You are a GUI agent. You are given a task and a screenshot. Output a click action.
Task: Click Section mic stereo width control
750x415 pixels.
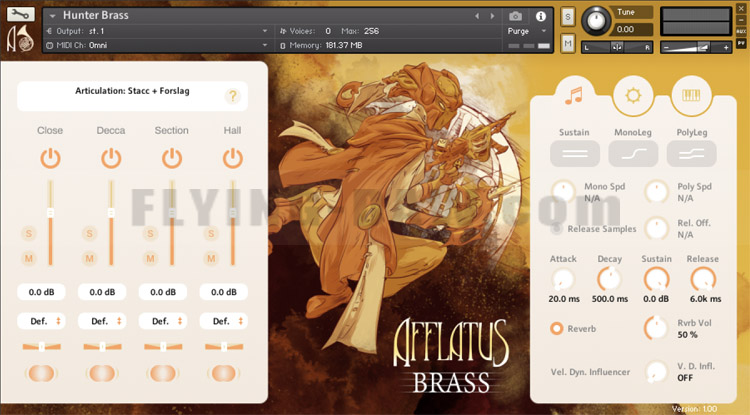[163, 373]
